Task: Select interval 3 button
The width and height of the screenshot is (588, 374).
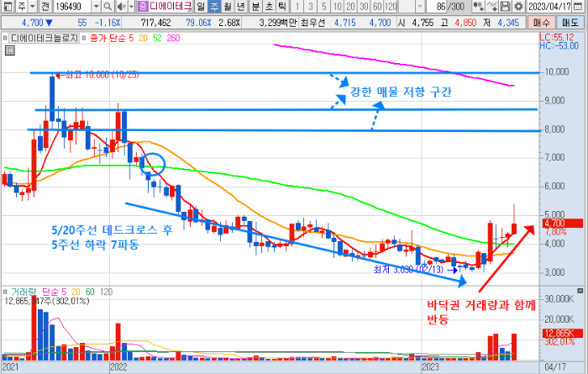Action: tap(311, 6)
